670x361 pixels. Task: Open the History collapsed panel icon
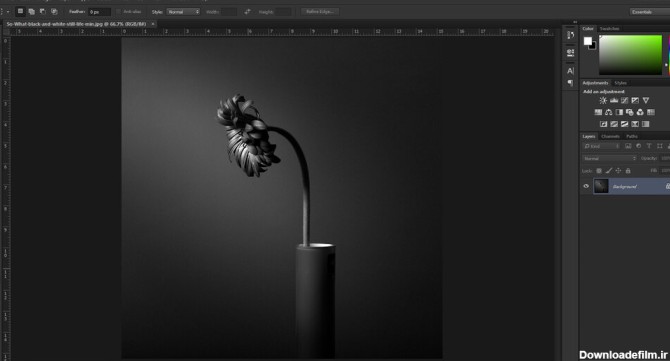pos(570,35)
